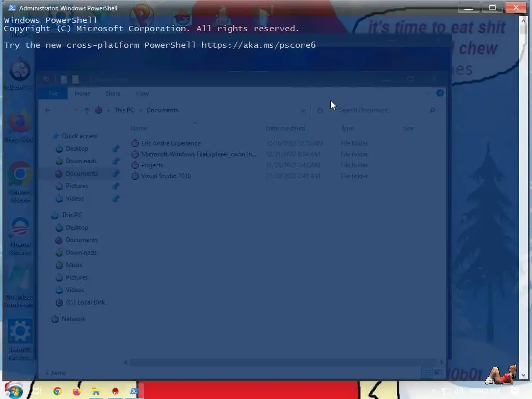The width and height of the screenshot is (532, 399).
Task: Sort by Date modified column header
Action: point(285,128)
